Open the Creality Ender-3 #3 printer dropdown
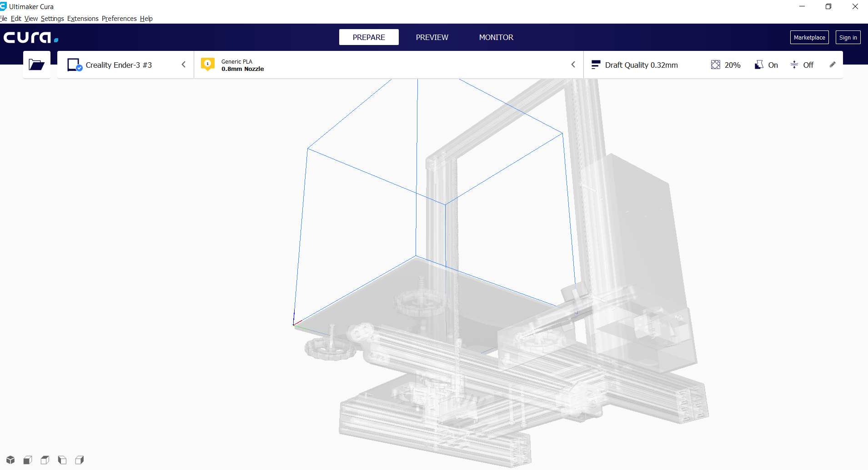 (125, 65)
